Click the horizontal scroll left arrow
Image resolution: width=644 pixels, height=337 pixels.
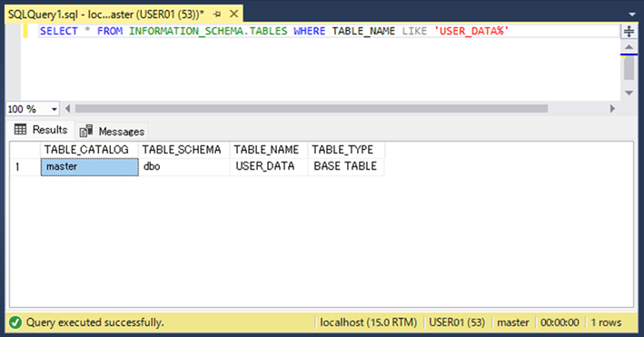(x=68, y=108)
